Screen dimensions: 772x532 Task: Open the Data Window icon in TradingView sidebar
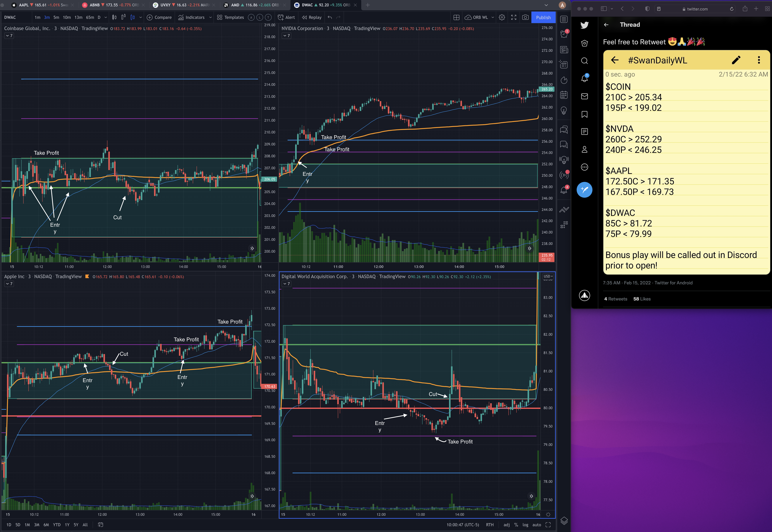pyautogui.click(x=564, y=65)
